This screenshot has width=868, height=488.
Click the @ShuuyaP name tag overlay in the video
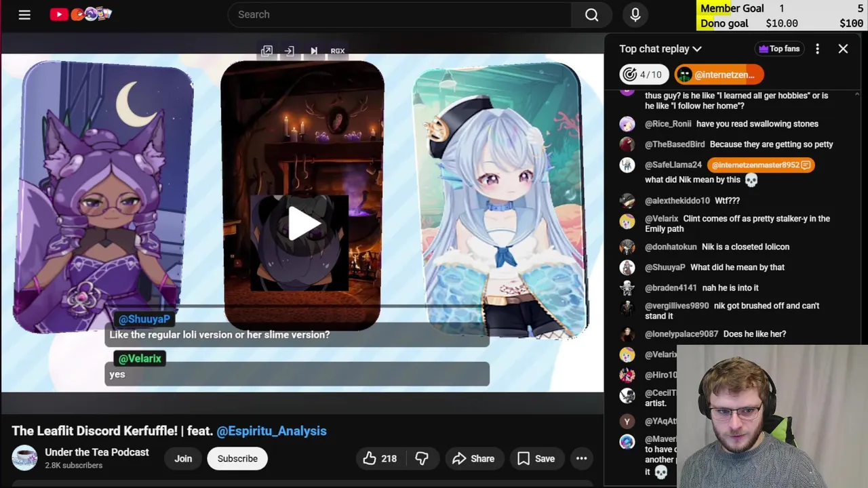click(x=144, y=319)
